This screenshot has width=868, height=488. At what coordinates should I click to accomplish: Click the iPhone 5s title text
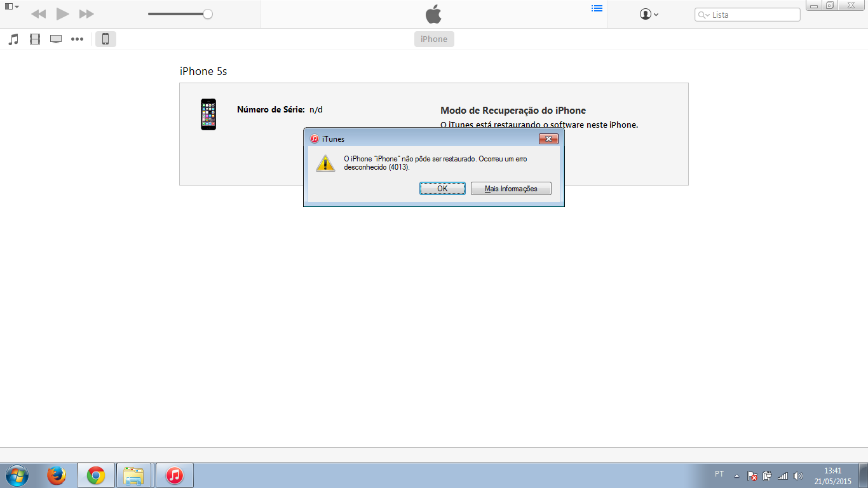pos(203,71)
